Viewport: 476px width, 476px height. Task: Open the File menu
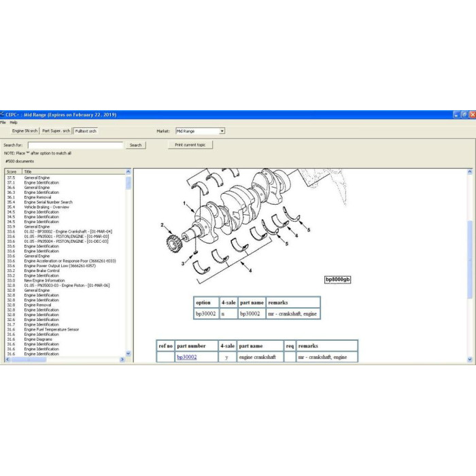tap(3, 122)
